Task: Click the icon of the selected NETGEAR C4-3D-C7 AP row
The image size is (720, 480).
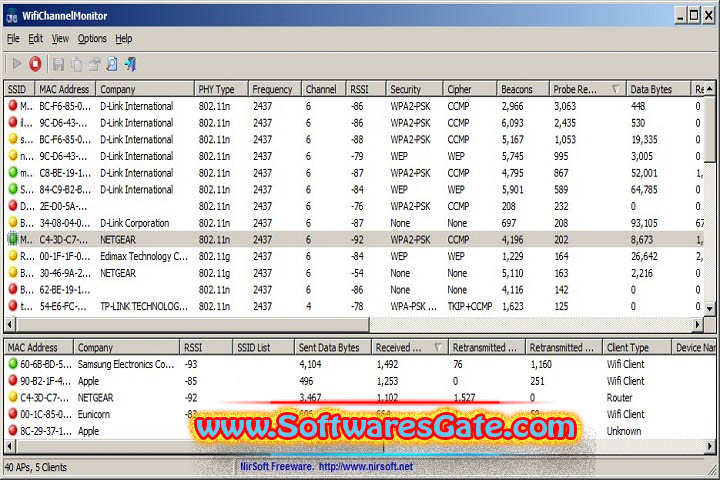Action: (x=13, y=239)
